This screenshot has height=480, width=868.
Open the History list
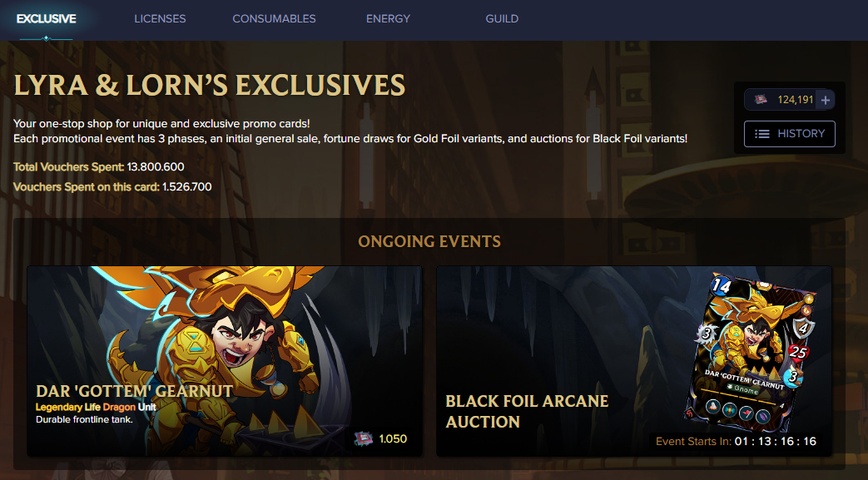[x=789, y=133]
